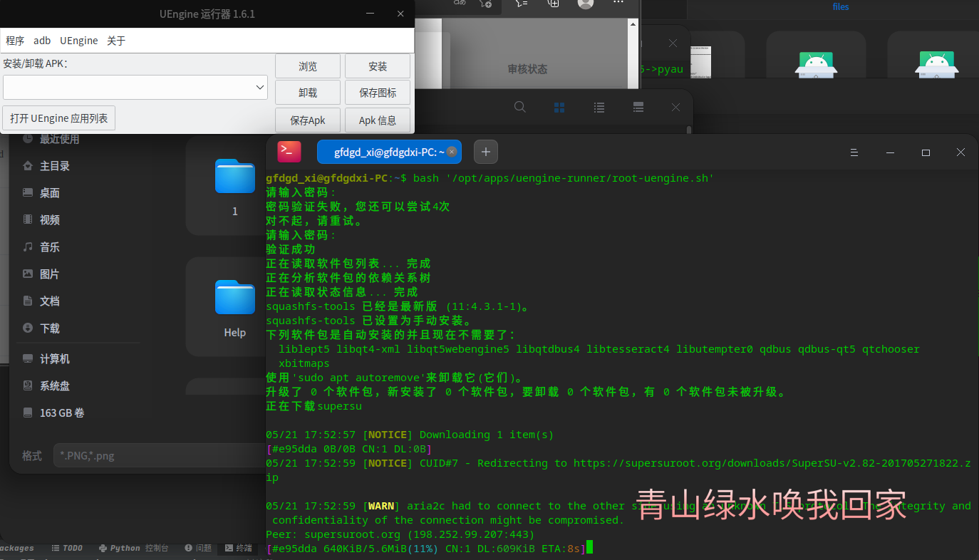Click the browser collections icon
Viewport: 979px width, 560px height.
coord(553,4)
